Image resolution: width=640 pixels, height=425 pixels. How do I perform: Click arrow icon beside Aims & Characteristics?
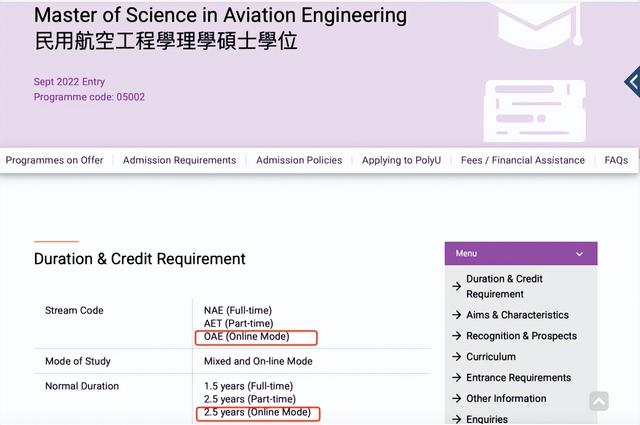click(x=457, y=315)
